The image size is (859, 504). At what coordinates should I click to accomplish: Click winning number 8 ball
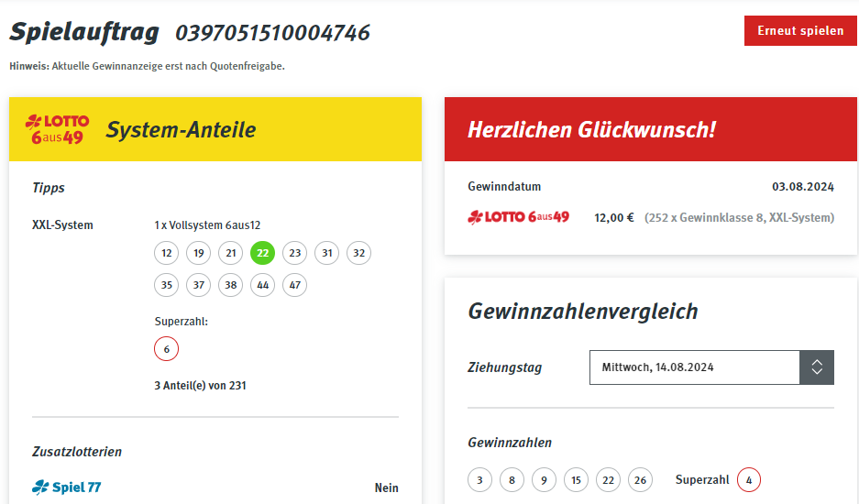512,480
